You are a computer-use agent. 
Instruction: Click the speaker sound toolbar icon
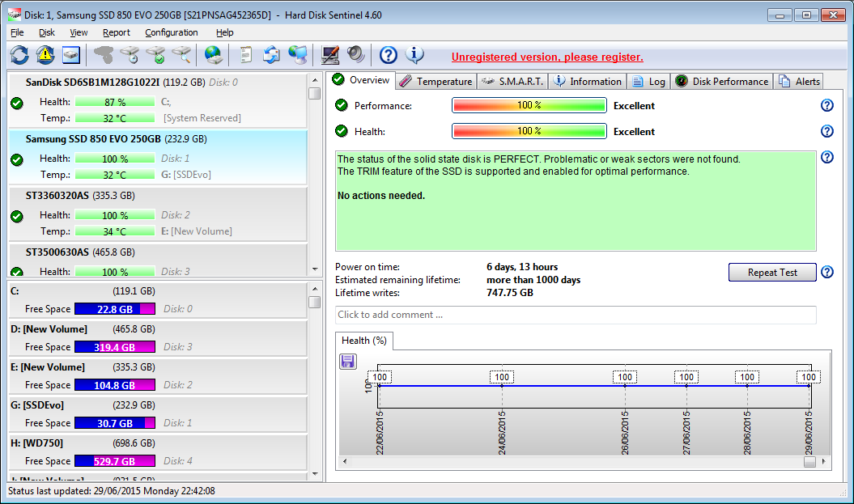click(355, 54)
